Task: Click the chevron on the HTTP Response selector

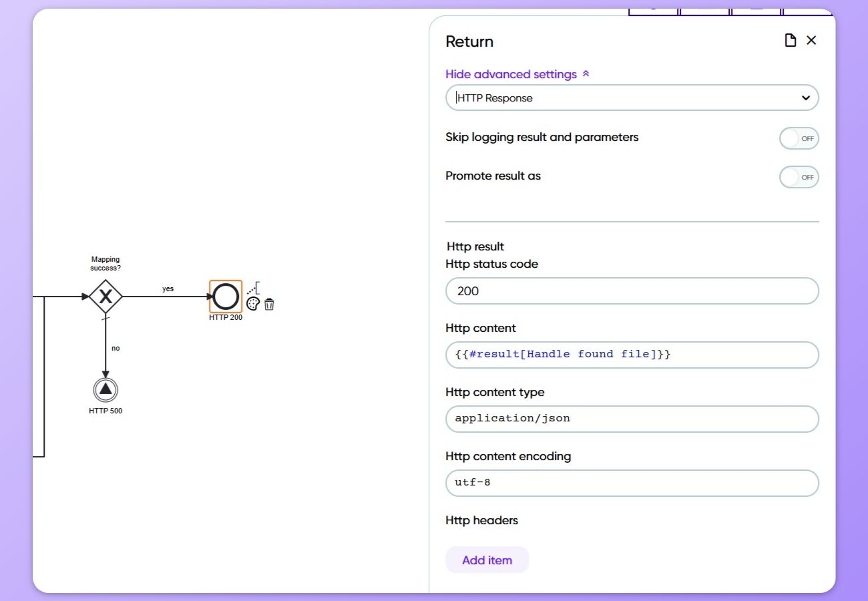Action: coord(805,97)
